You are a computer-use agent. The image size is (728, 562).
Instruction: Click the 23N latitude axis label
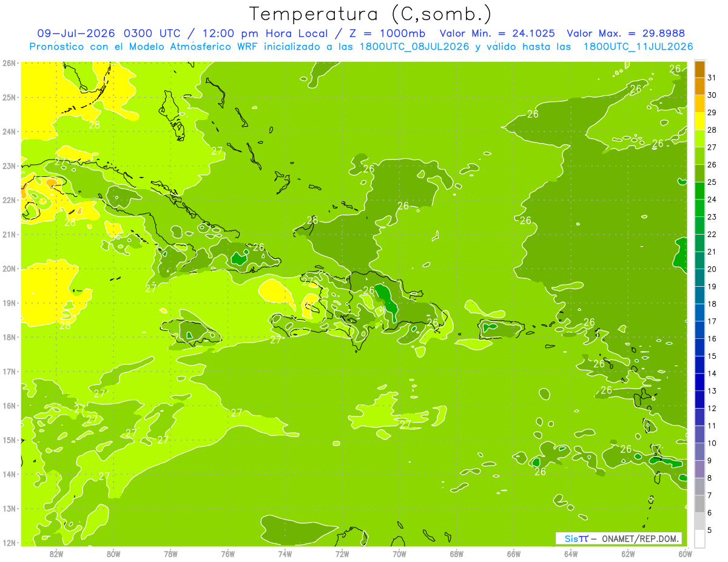[x=9, y=166]
